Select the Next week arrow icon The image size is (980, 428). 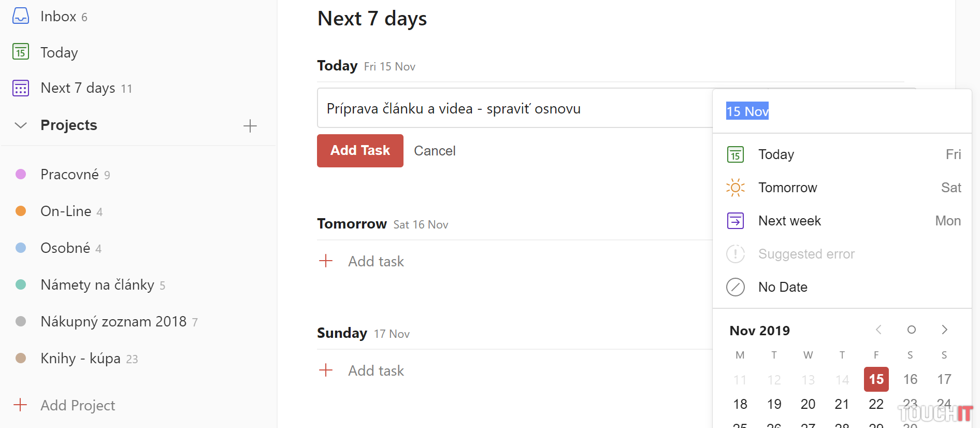point(735,221)
